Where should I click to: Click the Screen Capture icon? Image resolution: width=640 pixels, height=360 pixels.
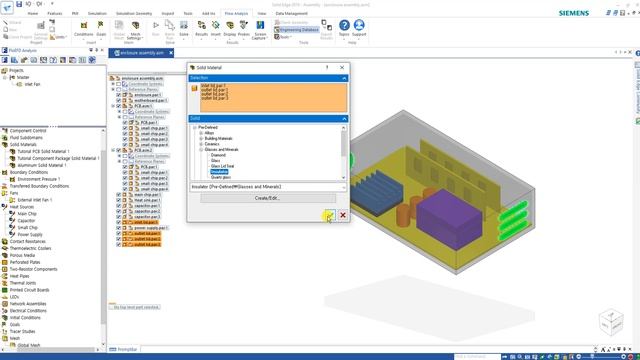pos(260,25)
